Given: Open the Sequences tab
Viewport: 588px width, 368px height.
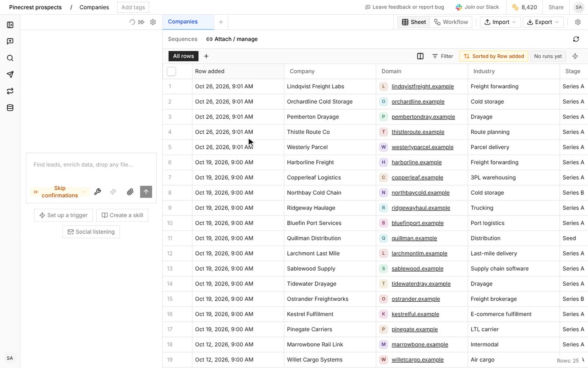Looking at the screenshot, I should pyautogui.click(x=183, y=39).
